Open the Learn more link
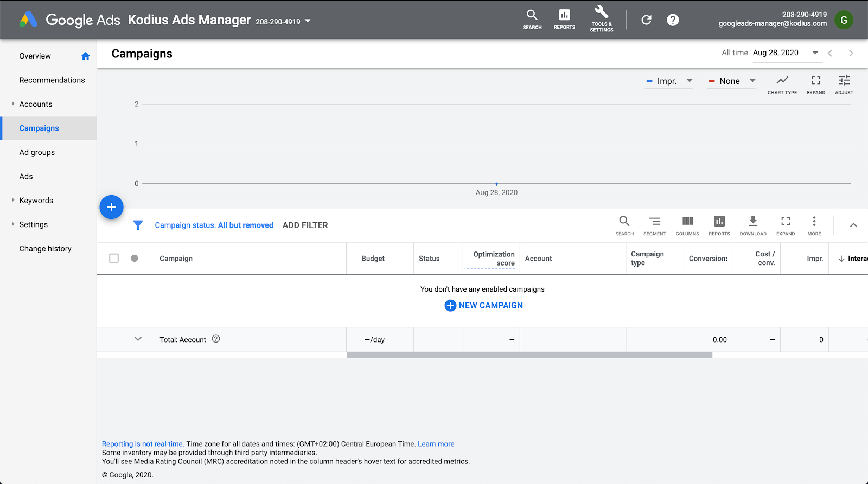The width and height of the screenshot is (868, 484). coord(436,444)
